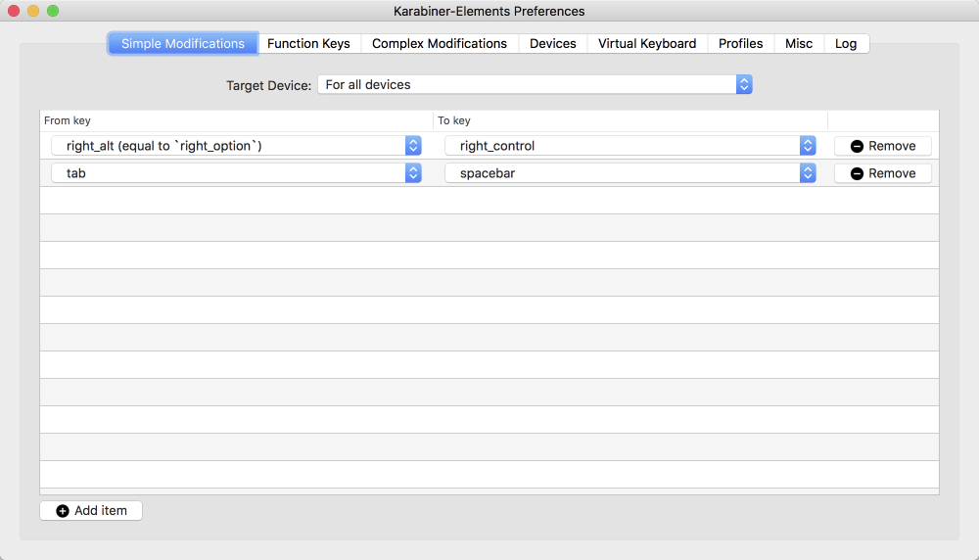Remove the right_alt to right_control mapping
Image resolution: width=979 pixels, height=560 pixels.
click(883, 146)
